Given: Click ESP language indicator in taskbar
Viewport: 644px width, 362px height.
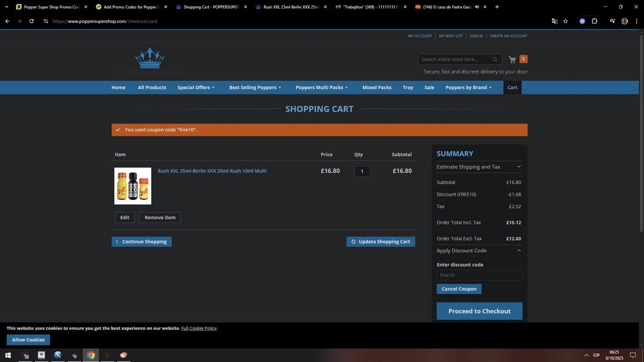Looking at the screenshot, I should pyautogui.click(x=596, y=355).
